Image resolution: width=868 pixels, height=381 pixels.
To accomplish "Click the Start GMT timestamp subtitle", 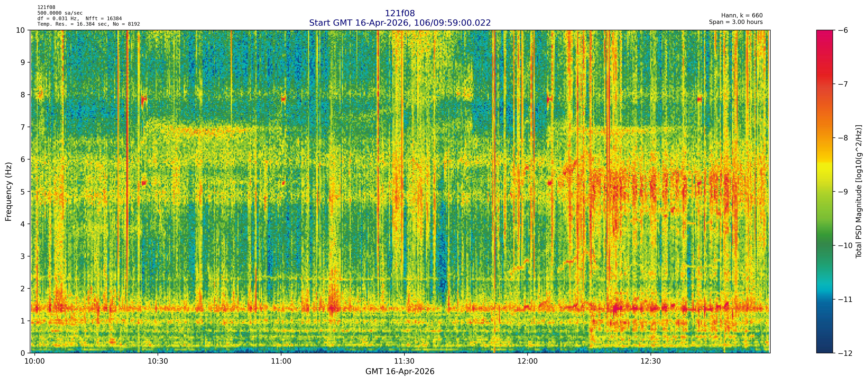I will point(400,23).
